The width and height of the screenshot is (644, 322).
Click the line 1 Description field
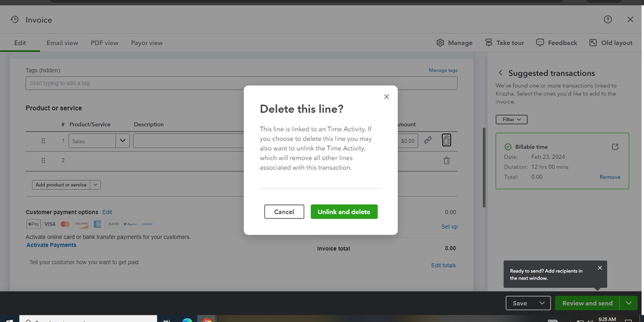coord(188,140)
